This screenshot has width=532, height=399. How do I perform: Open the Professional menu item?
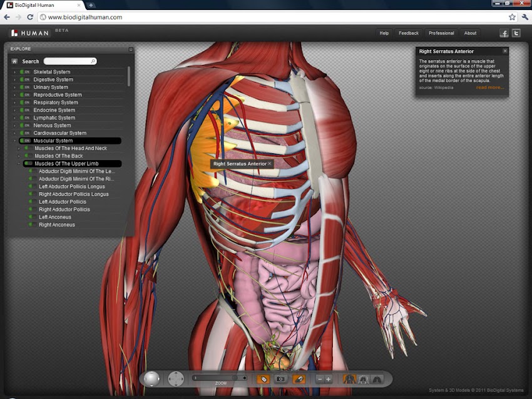pyautogui.click(x=441, y=33)
